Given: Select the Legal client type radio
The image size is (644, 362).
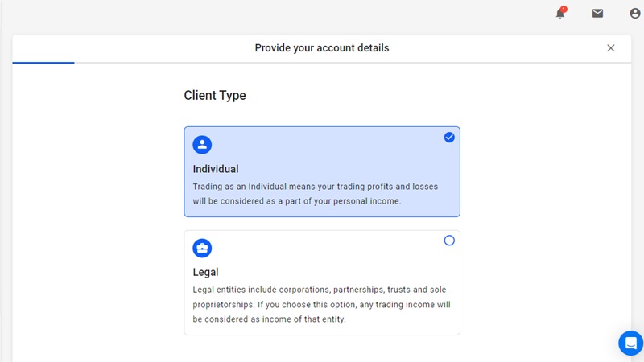Looking at the screenshot, I should [x=449, y=240].
